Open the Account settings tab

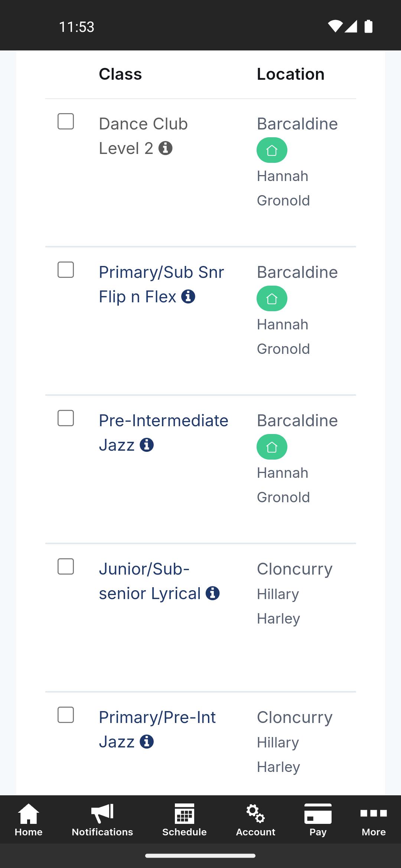tap(255, 820)
